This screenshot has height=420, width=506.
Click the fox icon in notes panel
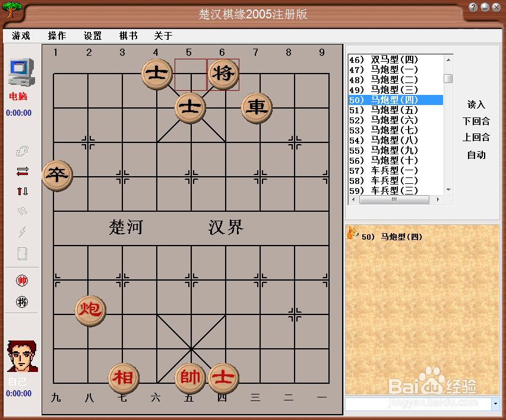click(x=352, y=233)
